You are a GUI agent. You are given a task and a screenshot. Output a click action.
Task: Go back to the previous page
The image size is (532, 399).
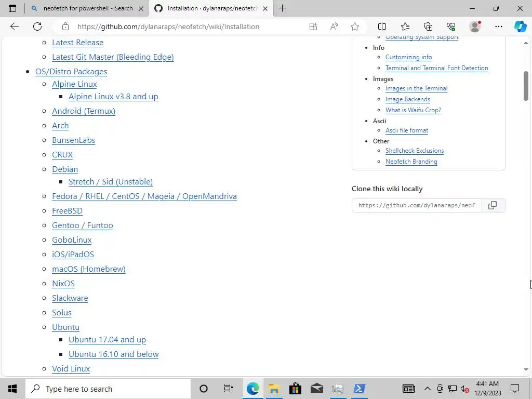tap(14, 26)
